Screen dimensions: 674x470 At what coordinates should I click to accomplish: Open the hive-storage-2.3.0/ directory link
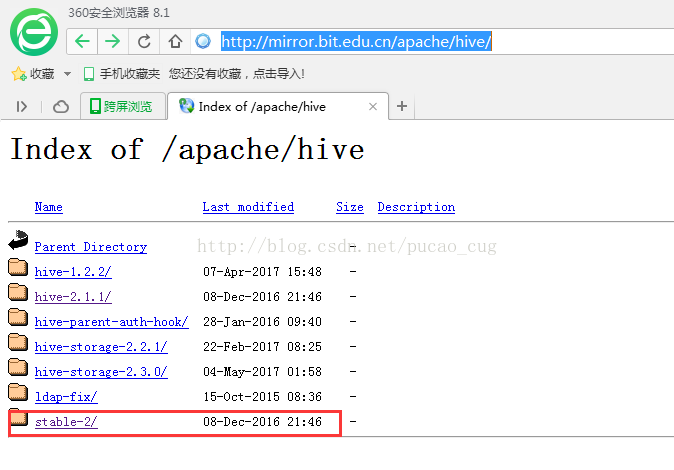[x=101, y=372]
